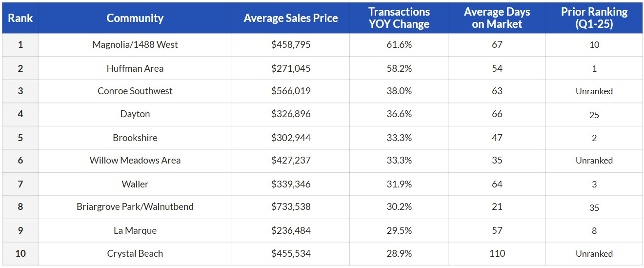
Task: Click the Transactions YOY Change header
Action: 399,18
